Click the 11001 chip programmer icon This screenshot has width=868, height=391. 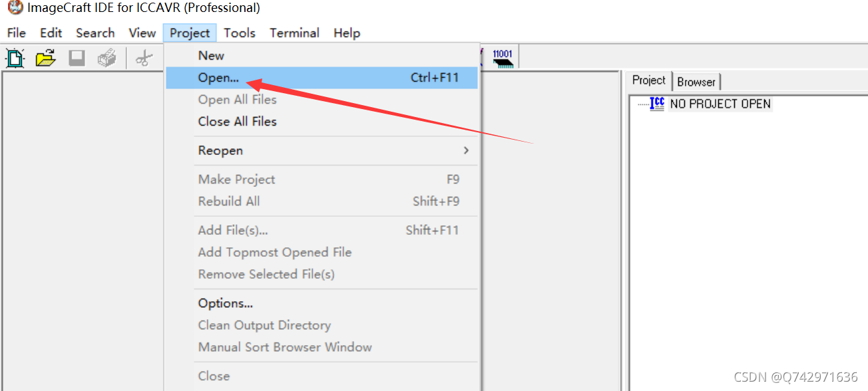pos(503,58)
